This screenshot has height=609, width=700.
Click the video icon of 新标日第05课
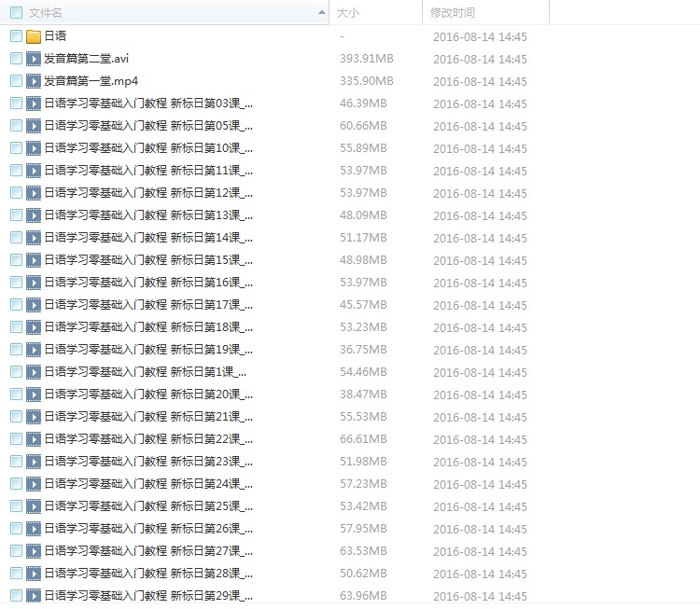tap(34, 126)
